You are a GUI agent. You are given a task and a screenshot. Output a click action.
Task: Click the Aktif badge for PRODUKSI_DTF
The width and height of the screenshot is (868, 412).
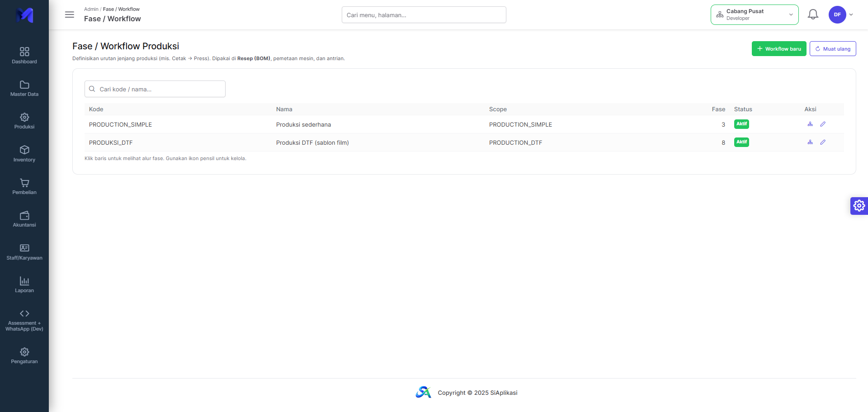(741, 142)
